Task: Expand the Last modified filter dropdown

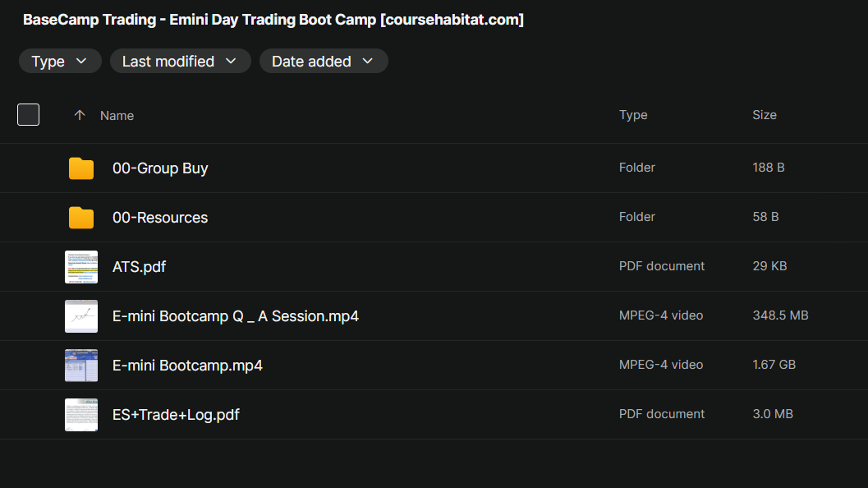Action: pos(180,62)
